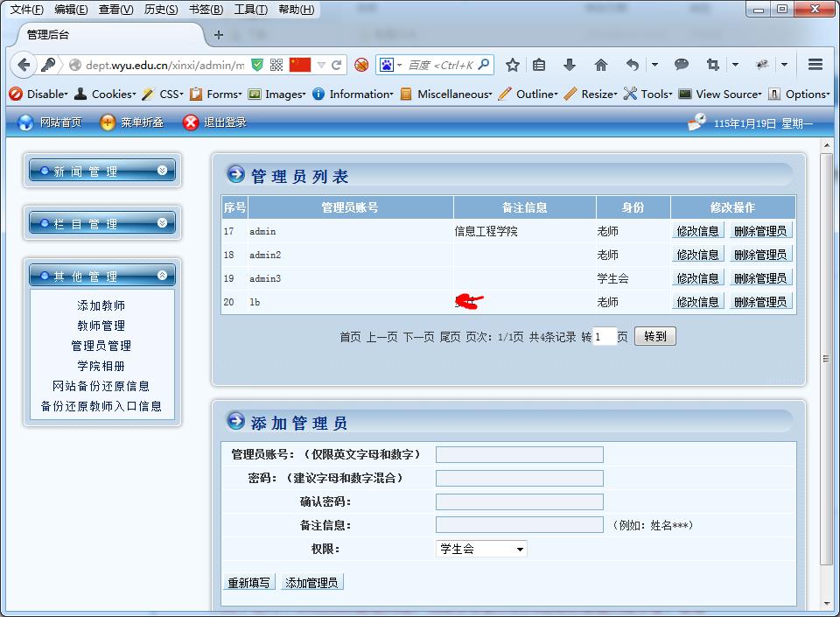
Task: Open the address bar history dropdown arrow
Action: pyautogui.click(x=321, y=66)
